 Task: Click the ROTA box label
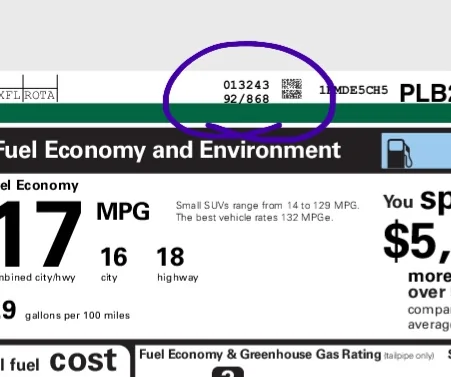coord(39,95)
